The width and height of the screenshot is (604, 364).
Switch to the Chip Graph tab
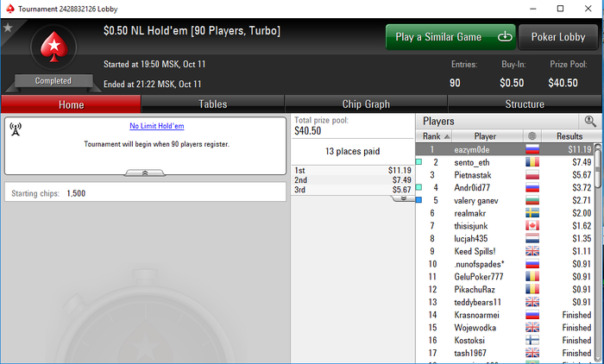click(x=366, y=104)
